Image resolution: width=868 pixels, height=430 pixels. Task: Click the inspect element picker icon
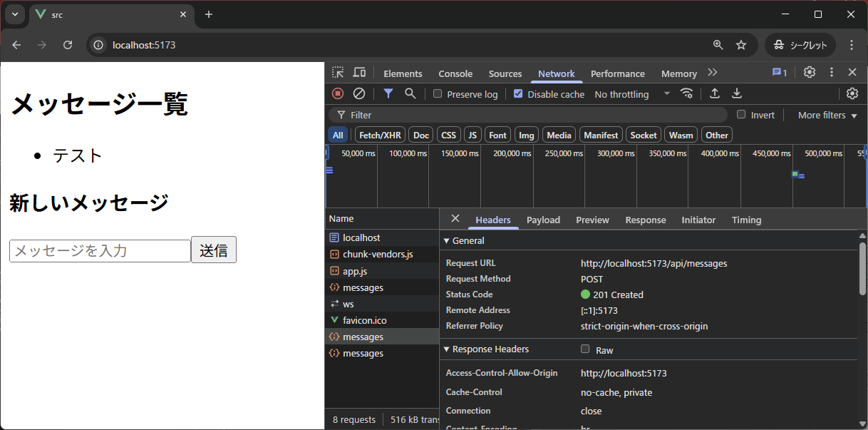click(338, 73)
